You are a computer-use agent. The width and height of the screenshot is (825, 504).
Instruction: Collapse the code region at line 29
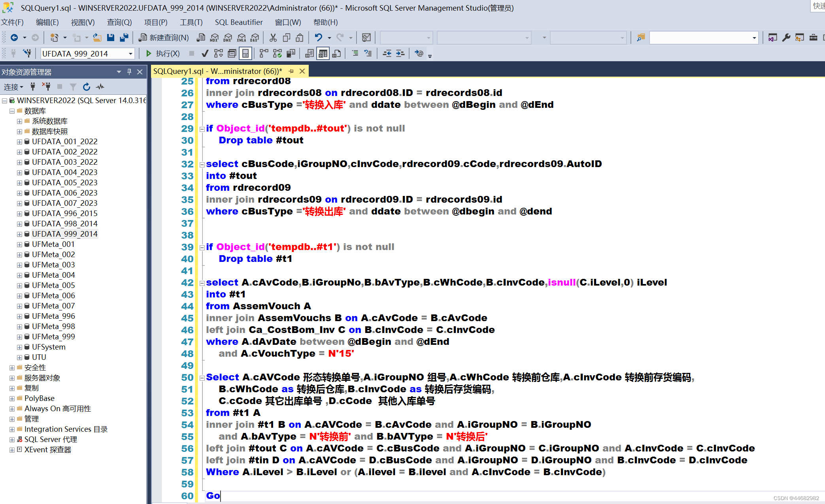tap(202, 128)
